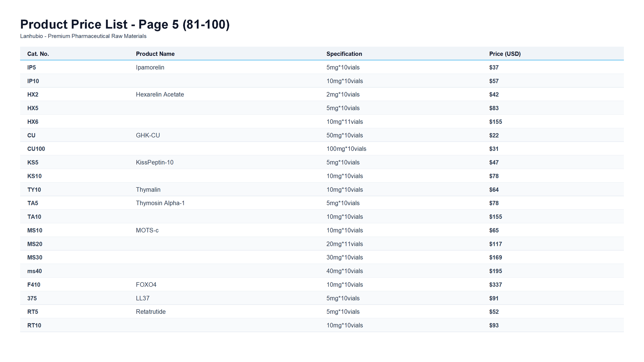
Task: Click the Specification column header
Action: point(344,54)
